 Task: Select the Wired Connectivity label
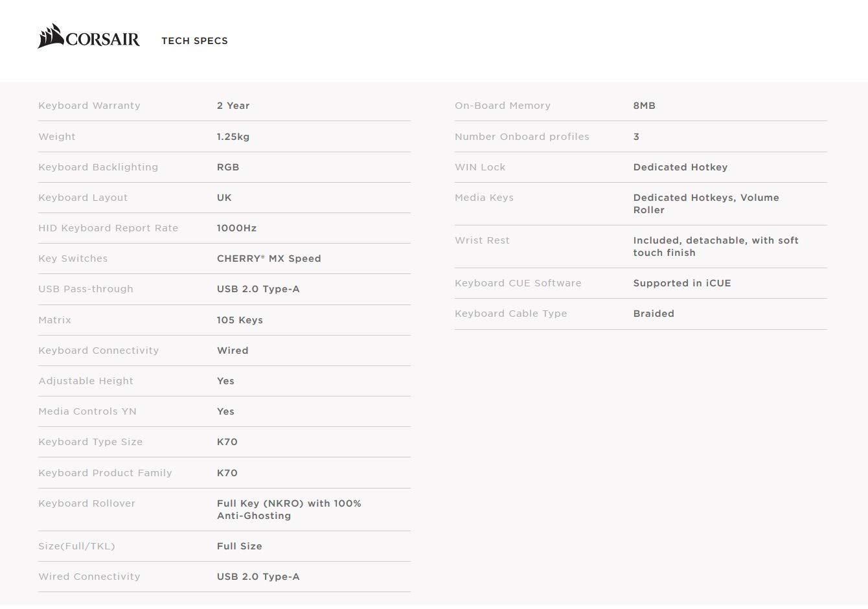click(x=89, y=577)
